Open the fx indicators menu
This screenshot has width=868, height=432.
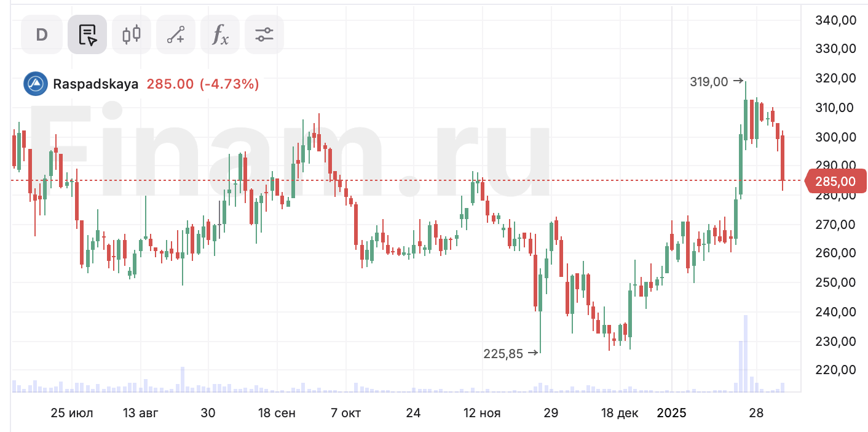[220, 34]
